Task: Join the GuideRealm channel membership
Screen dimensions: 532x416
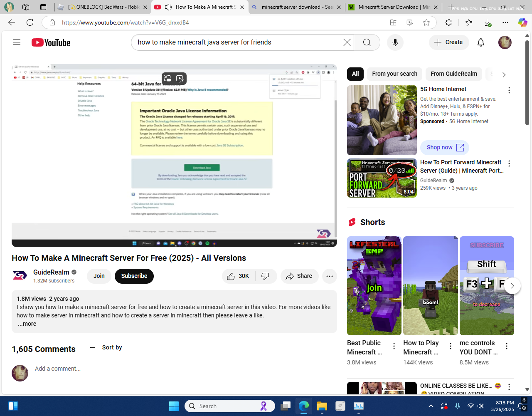Action: tap(99, 276)
